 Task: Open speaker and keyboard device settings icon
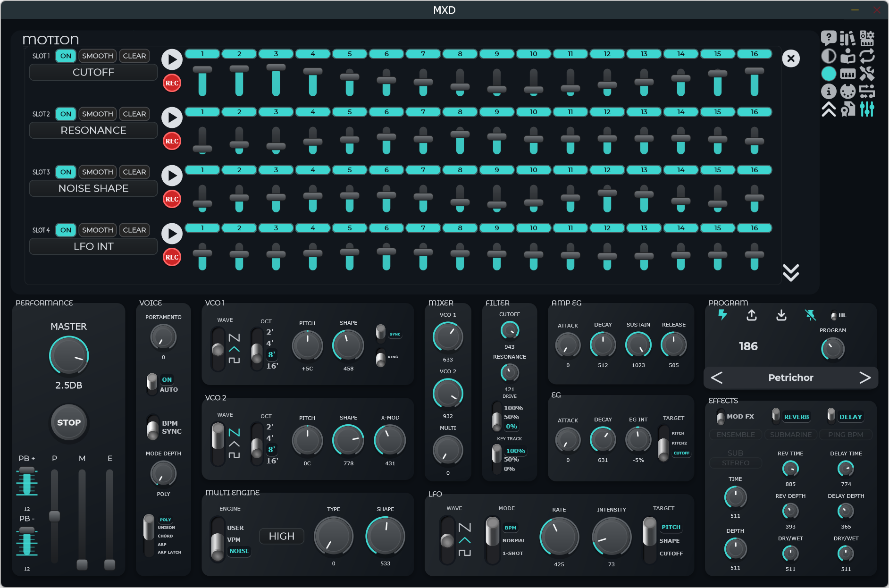point(867,38)
